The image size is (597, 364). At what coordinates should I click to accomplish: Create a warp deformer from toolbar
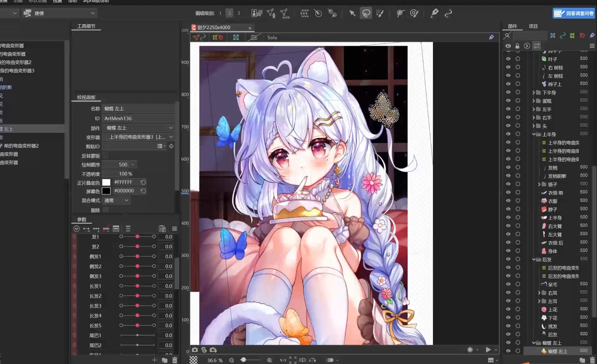click(304, 13)
